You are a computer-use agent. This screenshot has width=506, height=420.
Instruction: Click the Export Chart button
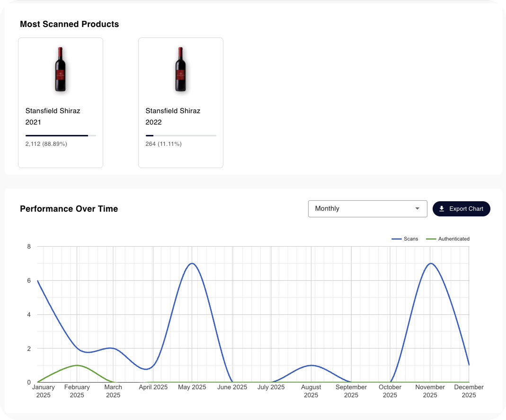tap(461, 209)
